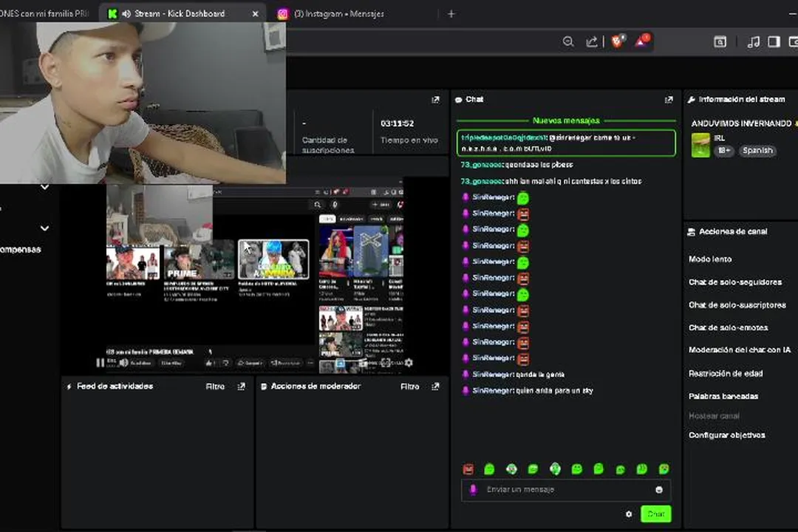798x532 pixels.
Task: Toggle Chat de solo-seguidores
Action: 735,282
